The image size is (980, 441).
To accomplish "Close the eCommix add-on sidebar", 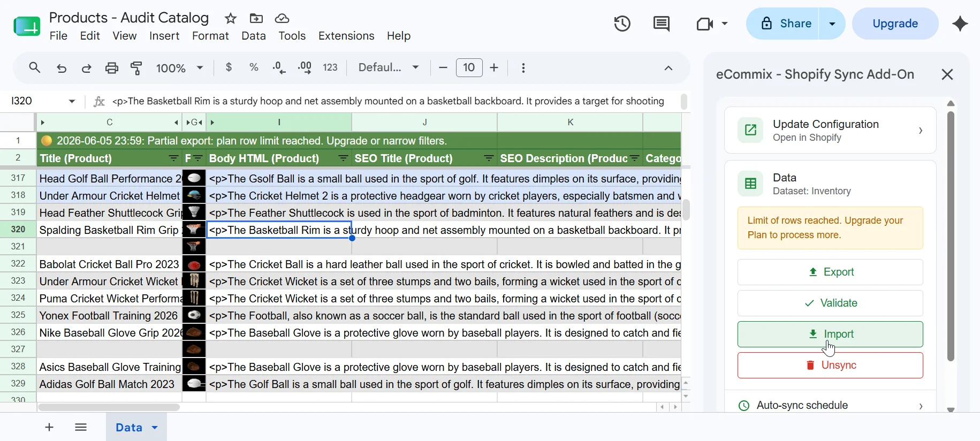I will coord(947,74).
